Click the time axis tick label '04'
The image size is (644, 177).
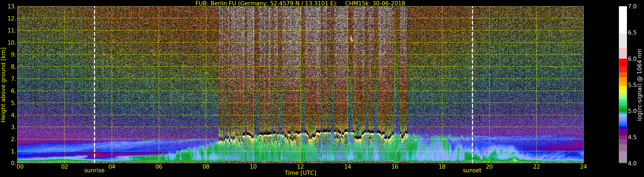click(112, 166)
